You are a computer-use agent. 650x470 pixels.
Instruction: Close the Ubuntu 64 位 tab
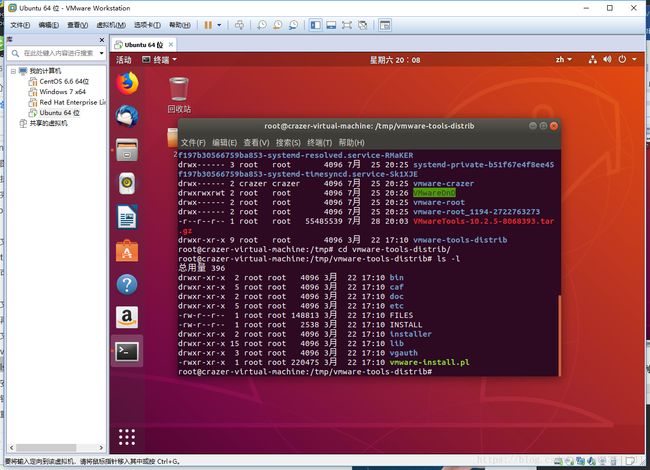click(171, 44)
